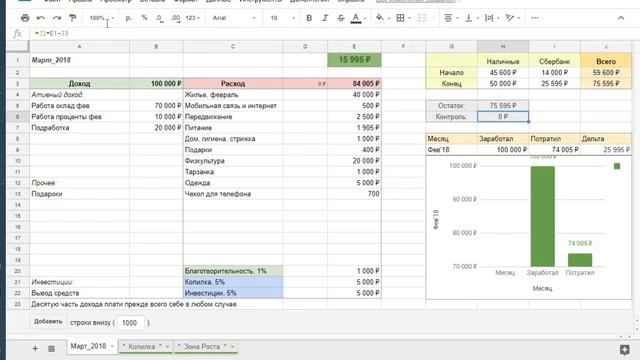Open the 100% zoom dropdown
Image resolution: width=640 pixels, height=360 pixels.
[102, 18]
